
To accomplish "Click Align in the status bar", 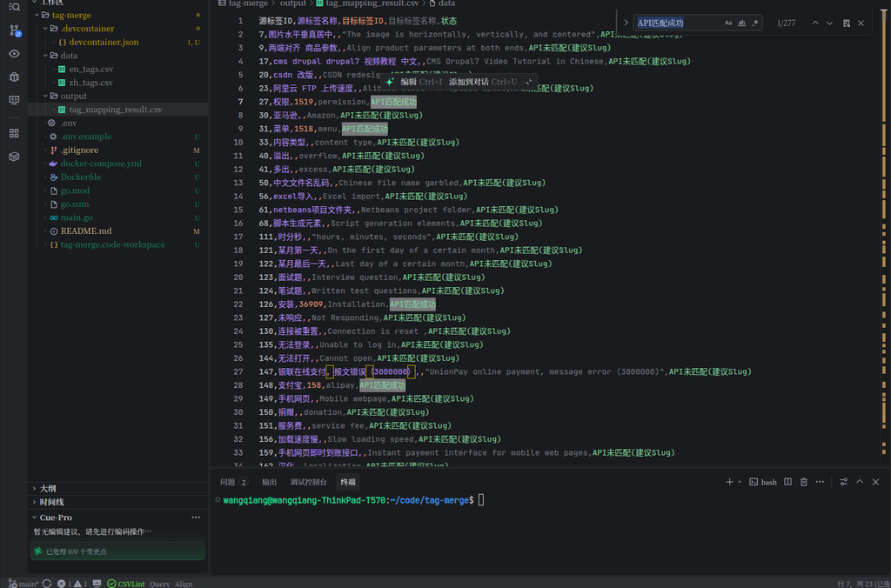I will (x=184, y=584).
